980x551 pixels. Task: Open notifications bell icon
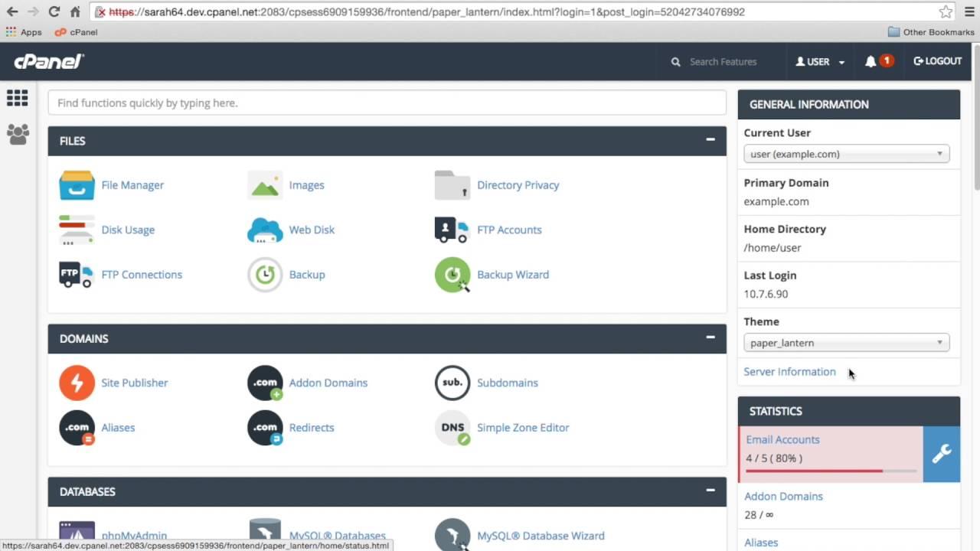(x=871, y=61)
